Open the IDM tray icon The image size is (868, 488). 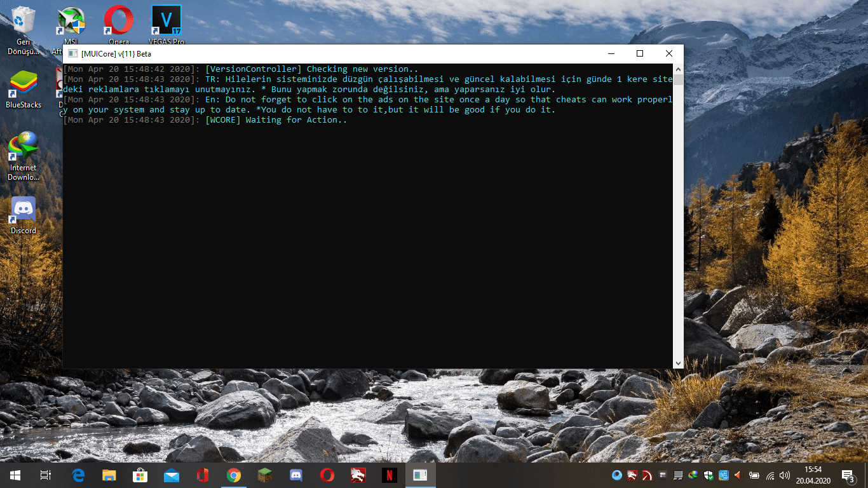pyautogui.click(x=693, y=475)
